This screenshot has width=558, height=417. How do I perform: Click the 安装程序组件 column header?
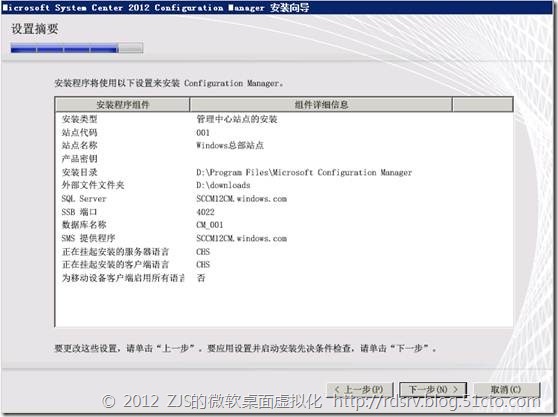coord(122,105)
